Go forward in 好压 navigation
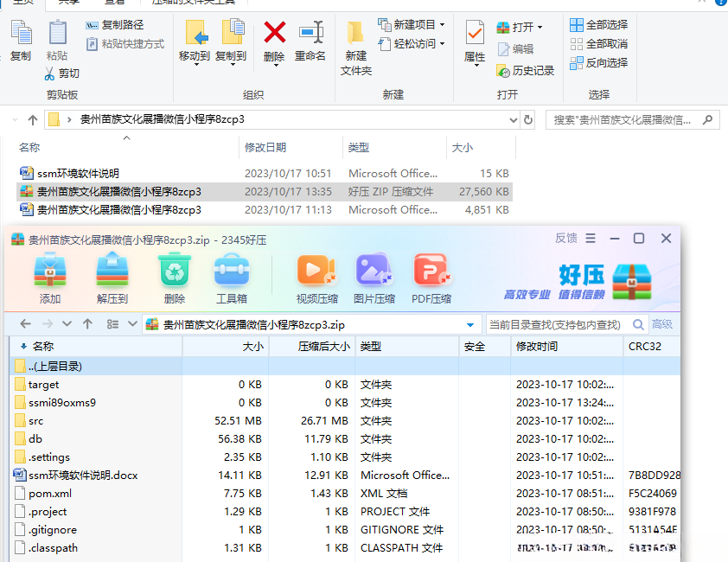728x562 pixels. (x=47, y=323)
